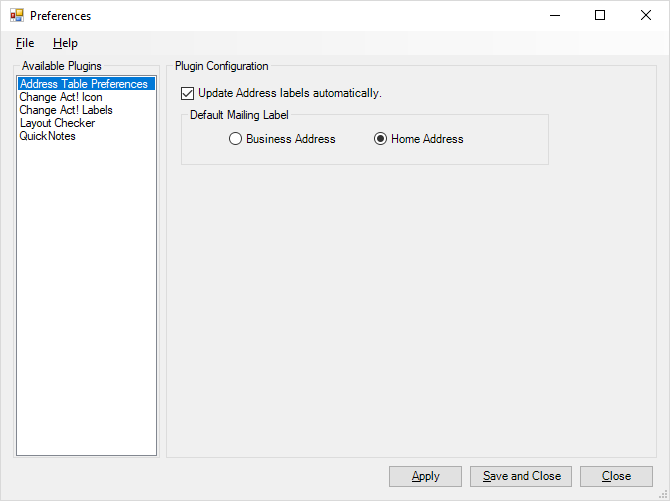Select the Home Address radio button

click(x=380, y=139)
